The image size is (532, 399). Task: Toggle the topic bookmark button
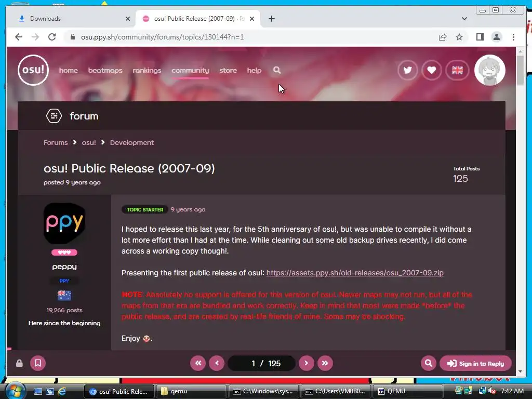[37, 363]
